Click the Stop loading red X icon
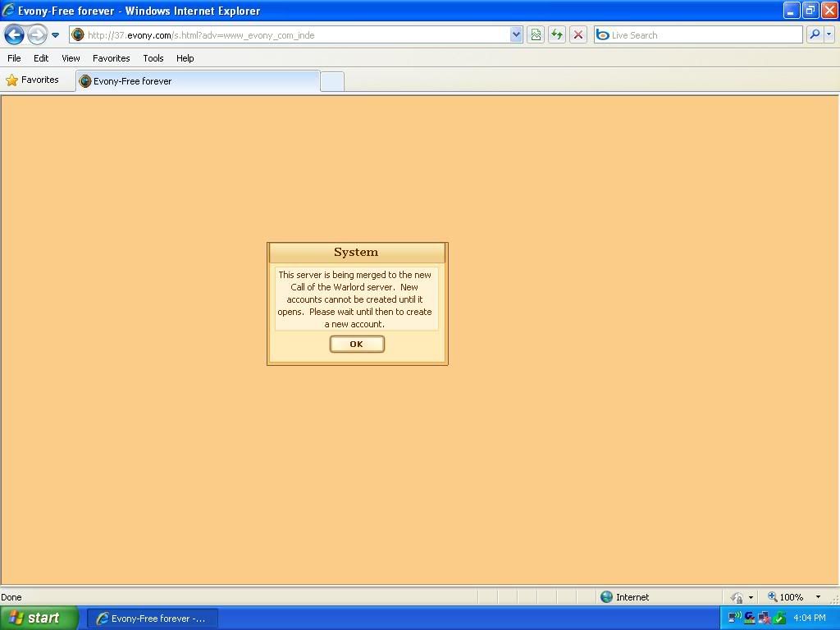The image size is (840, 630). click(578, 34)
